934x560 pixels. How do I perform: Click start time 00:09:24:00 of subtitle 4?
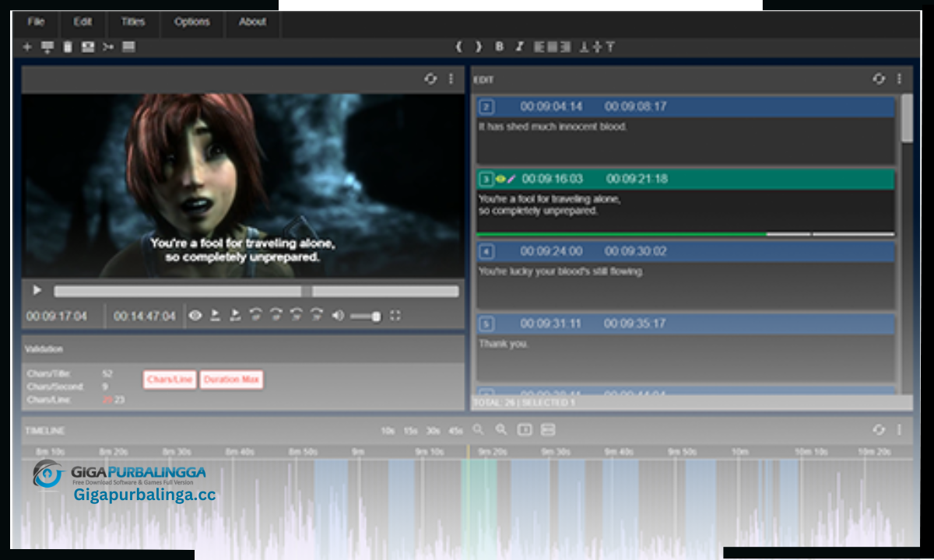tap(551, 251)
